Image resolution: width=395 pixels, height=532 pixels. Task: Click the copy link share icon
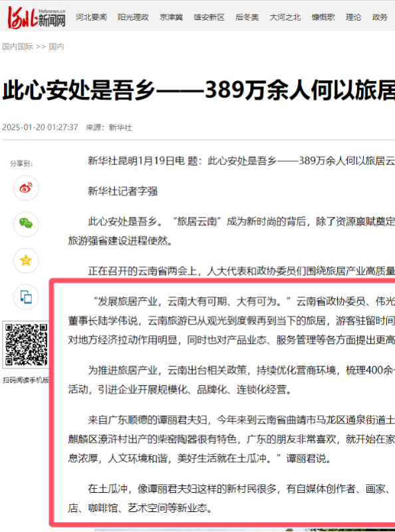tap(26, 297)
